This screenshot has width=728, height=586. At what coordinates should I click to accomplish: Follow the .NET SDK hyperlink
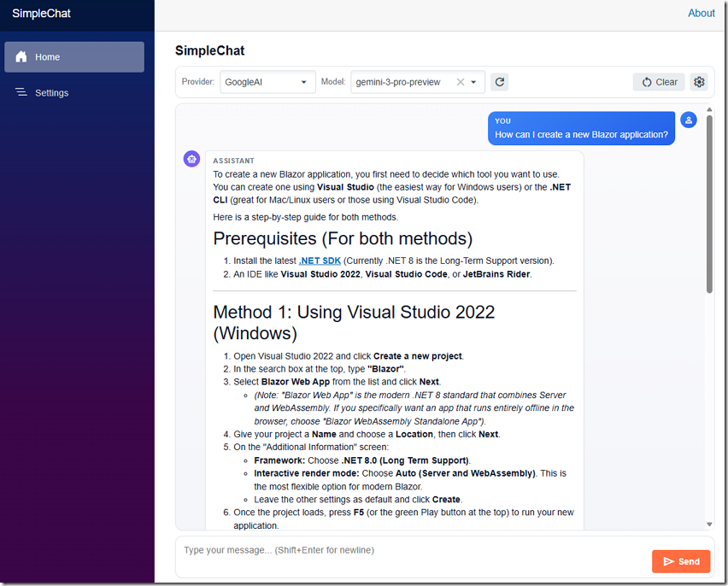(x=320, y=261)
